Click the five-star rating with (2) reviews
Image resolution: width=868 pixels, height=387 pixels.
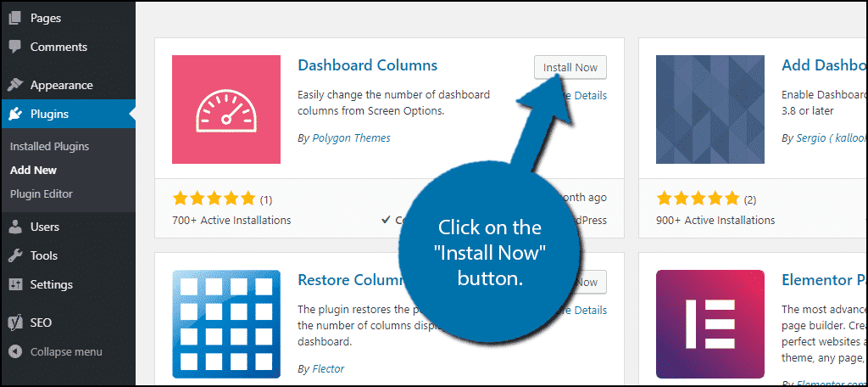pos(698,199)
